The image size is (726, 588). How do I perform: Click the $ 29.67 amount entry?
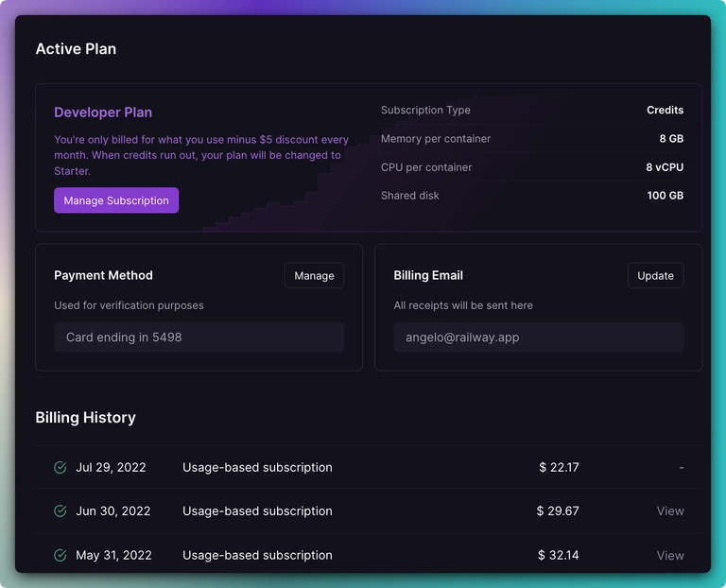[x=558, y=511]
